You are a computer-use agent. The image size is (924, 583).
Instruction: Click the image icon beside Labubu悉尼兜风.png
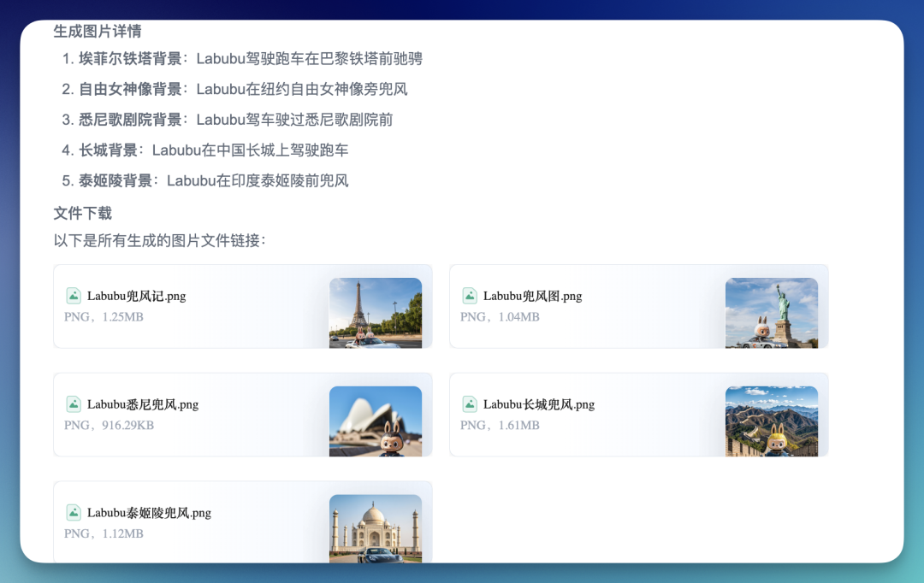[73, 404]
